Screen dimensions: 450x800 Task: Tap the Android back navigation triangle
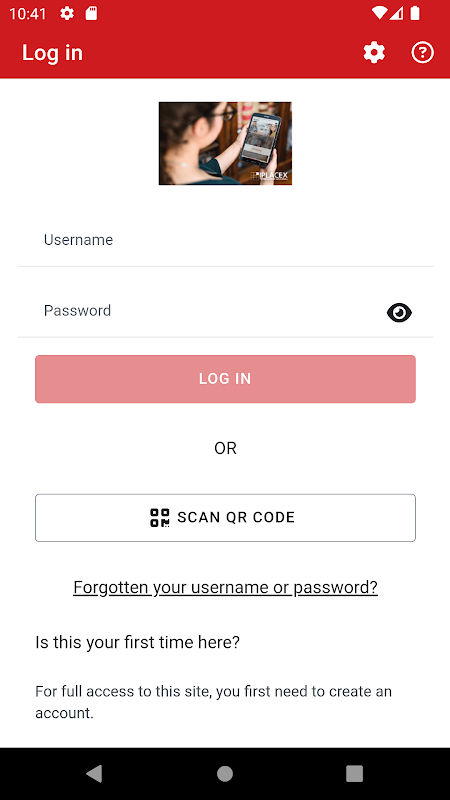(95, 773)
